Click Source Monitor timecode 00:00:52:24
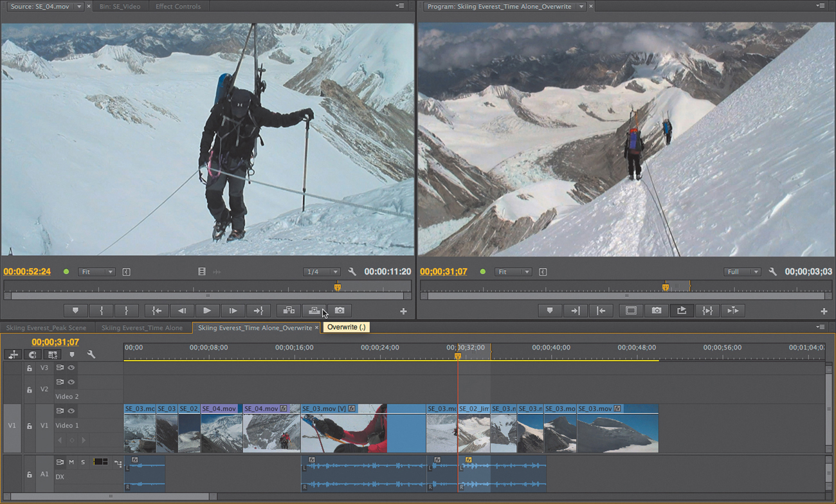The image size is (836, 504). (x=27, y=272)
